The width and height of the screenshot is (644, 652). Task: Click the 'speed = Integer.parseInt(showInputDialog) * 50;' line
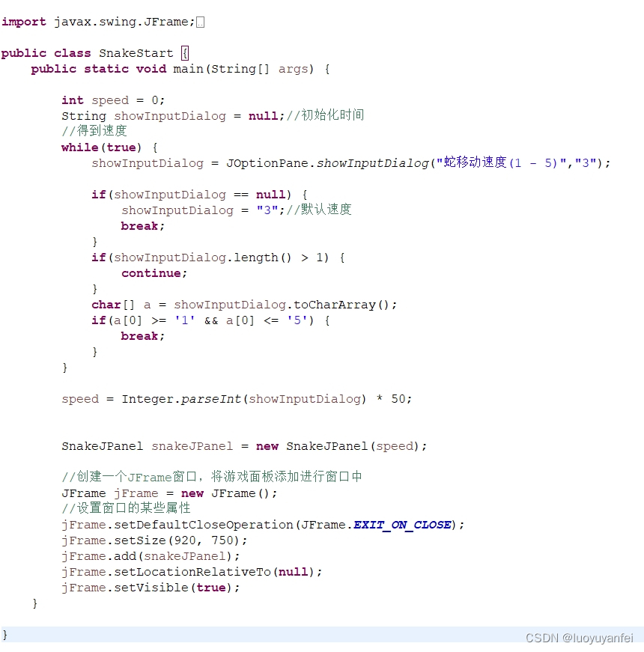(237, 399)
